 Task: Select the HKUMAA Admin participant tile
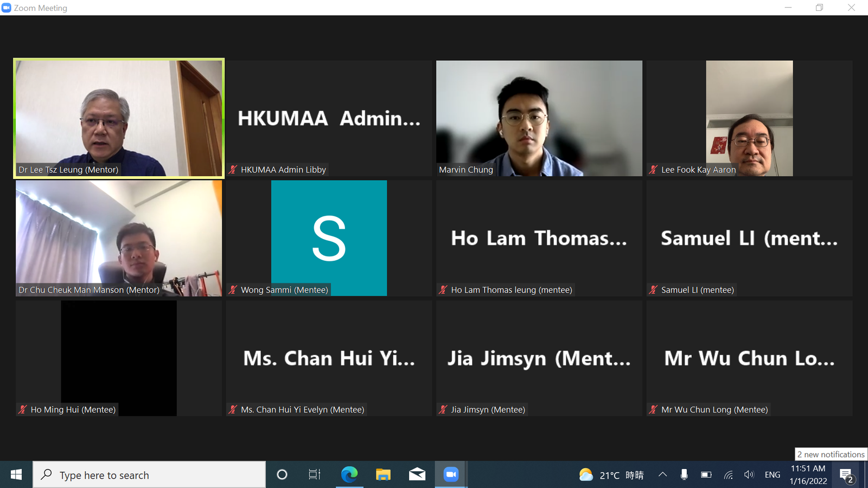click(x=329, y=118)
